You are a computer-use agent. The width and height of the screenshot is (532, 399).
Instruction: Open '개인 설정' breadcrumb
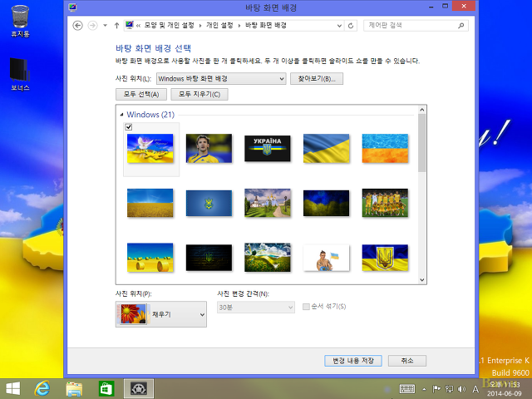[x=219, y=26]
